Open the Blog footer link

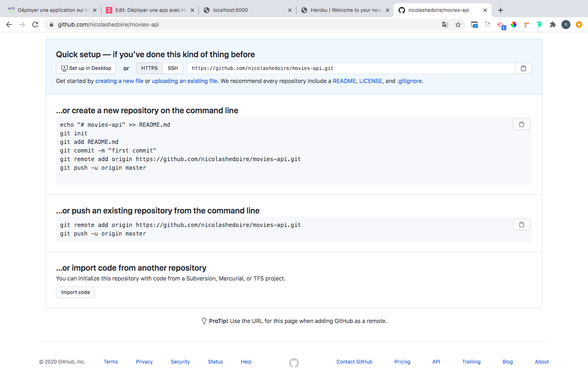click(x=508, y=362)
